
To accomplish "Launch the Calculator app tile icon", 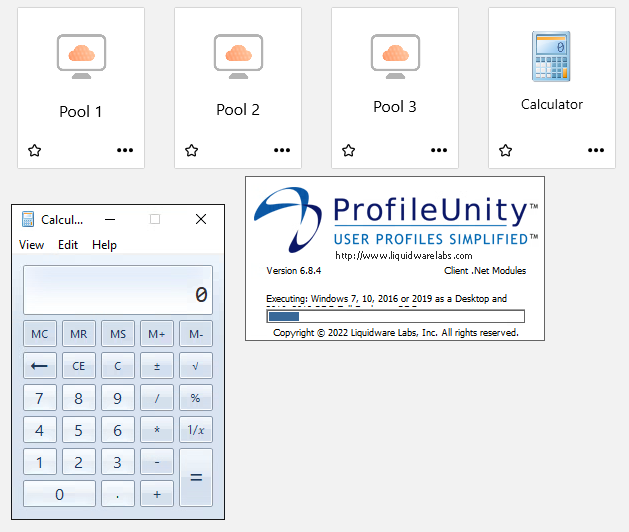I will click(x=551, y=57).
